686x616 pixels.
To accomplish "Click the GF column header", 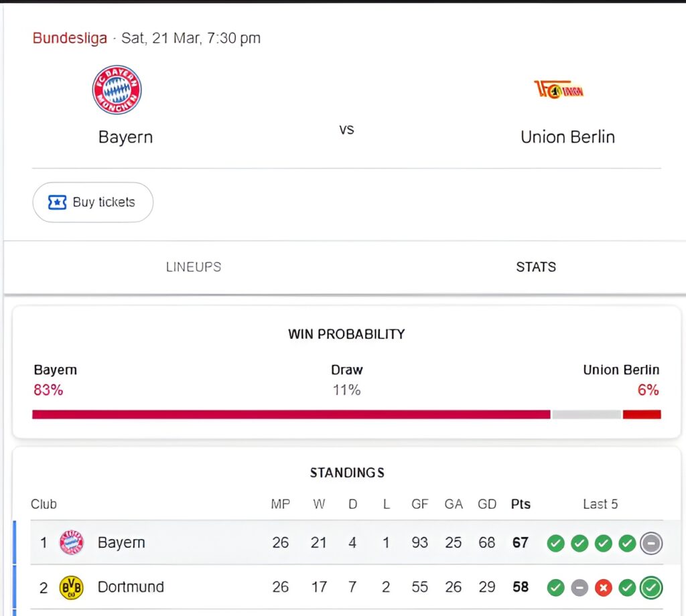I will click(x=420, y=504).
